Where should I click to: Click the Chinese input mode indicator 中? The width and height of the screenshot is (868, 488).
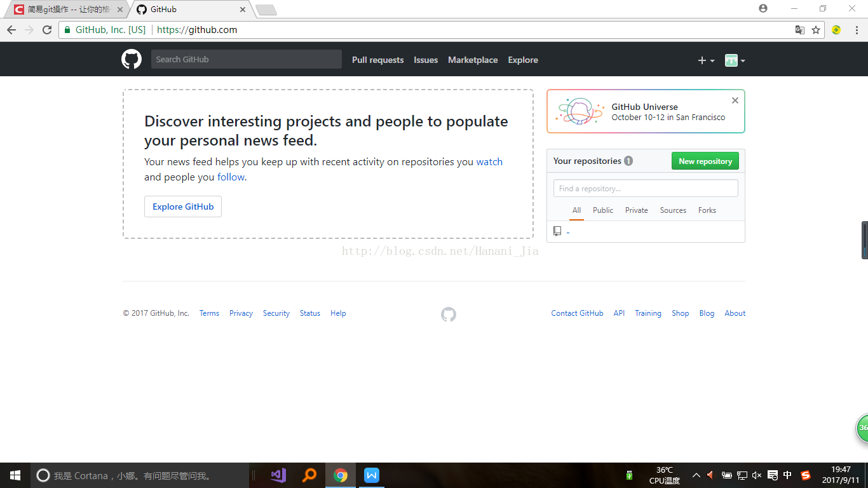coord(788,475)
